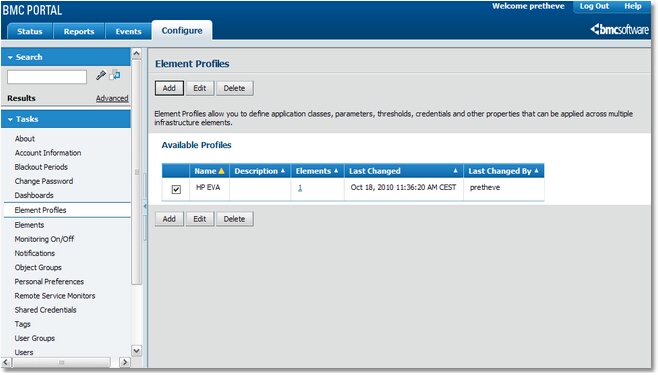Image resolution: width=658 pixels, height=375 pixels.
Task: Check the HP EVA profile checkbox
Action: pyautogui.click(x=176, y=189)
